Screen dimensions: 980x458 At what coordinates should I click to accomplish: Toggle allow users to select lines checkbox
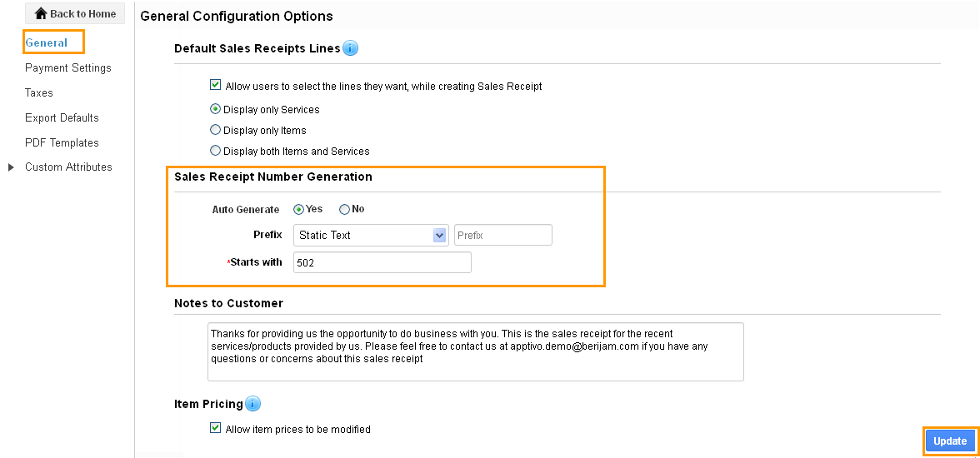(216, 85)
